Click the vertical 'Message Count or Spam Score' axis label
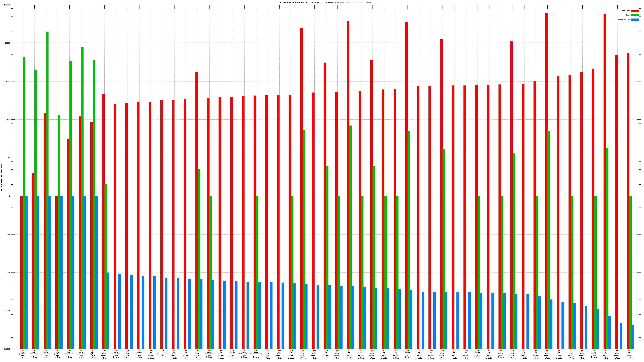The height and width of the screenshot is (362, 644). (x=1, y=177)
